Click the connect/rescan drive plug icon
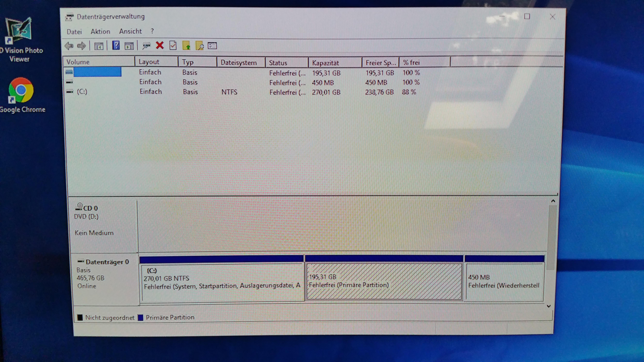Screen dimensions: 644x362 (146, 46)
